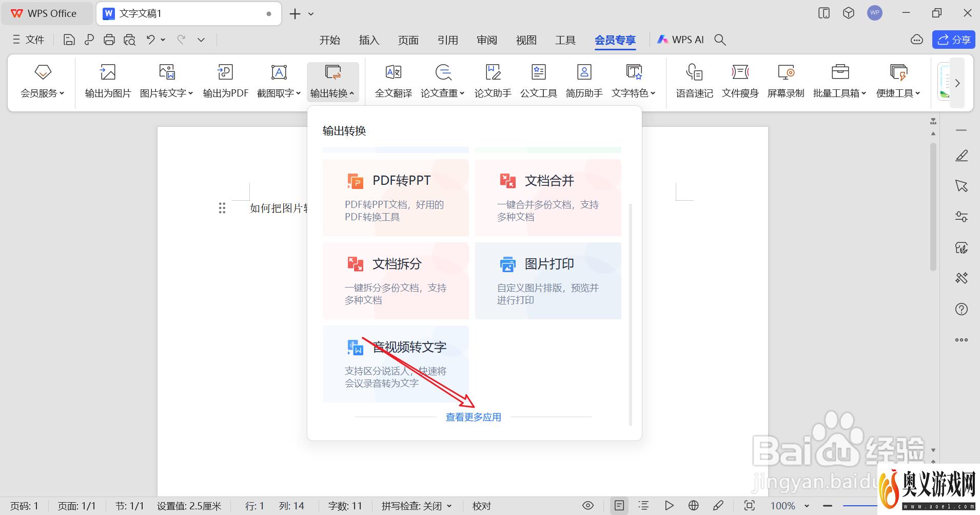Switch to the View tab (视图)
The width and height of the screenshot is (980, 515).
(x=526, y=40)
